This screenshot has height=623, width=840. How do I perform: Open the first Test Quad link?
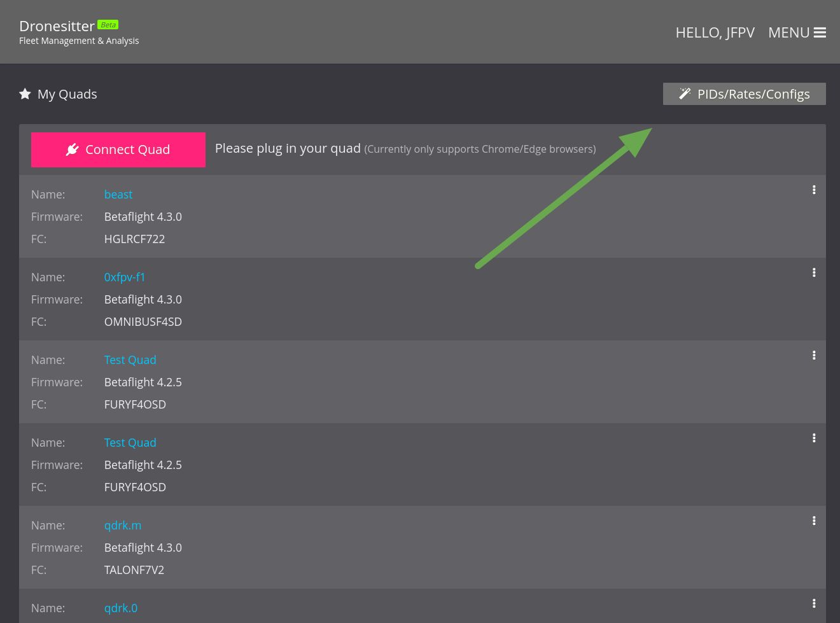(x=130, y=360)
